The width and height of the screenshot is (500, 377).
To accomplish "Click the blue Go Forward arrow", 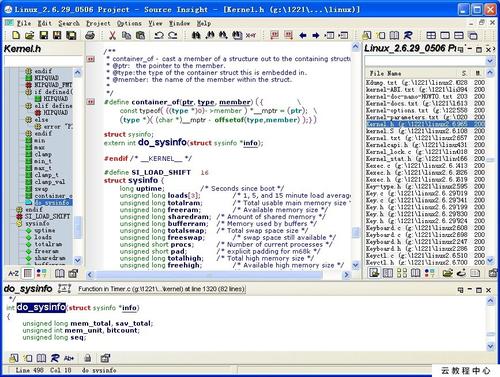I will tap(316, 35).
